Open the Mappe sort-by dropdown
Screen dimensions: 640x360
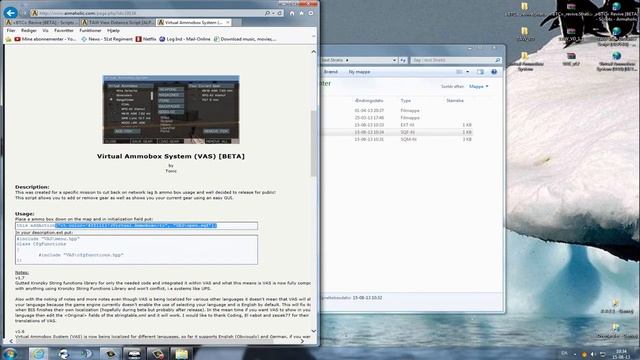point(478,87)
